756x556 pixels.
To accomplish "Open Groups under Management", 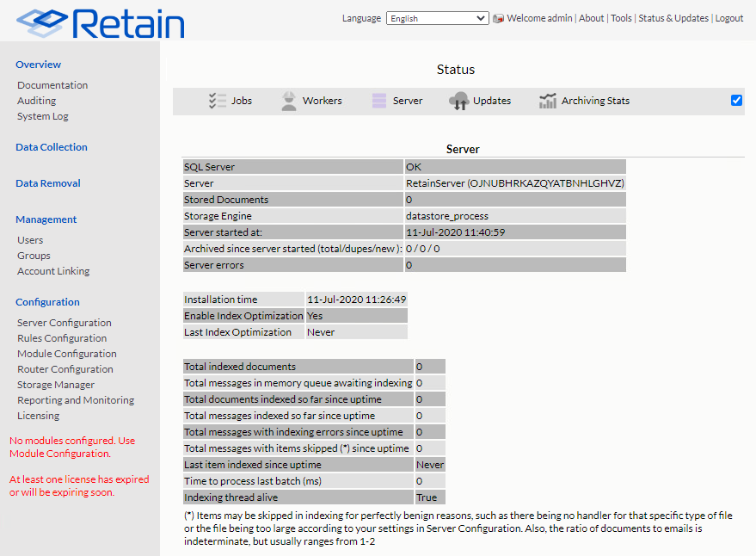I will click(34, 256).
